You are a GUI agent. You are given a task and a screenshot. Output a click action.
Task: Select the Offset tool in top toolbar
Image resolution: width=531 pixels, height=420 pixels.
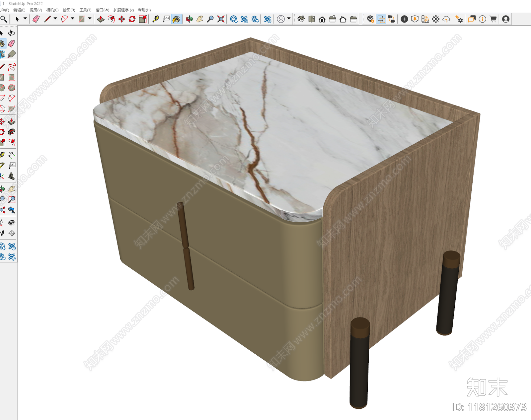tap(111, 19)
